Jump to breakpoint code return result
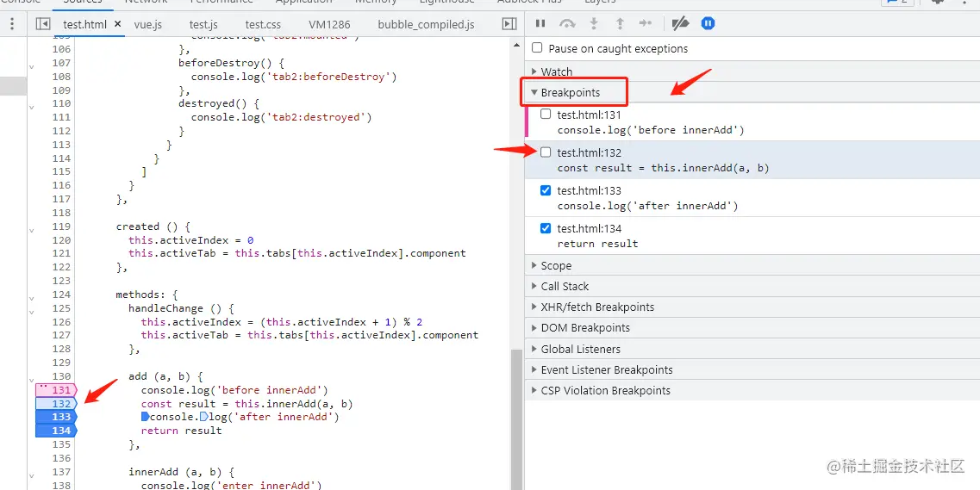Screen dimensions: 980x490 pos(597,244)
